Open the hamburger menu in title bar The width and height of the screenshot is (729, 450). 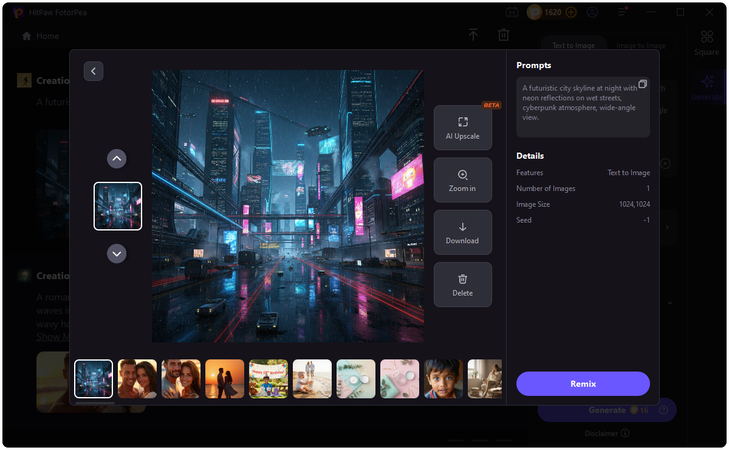(x=622, y=13)
